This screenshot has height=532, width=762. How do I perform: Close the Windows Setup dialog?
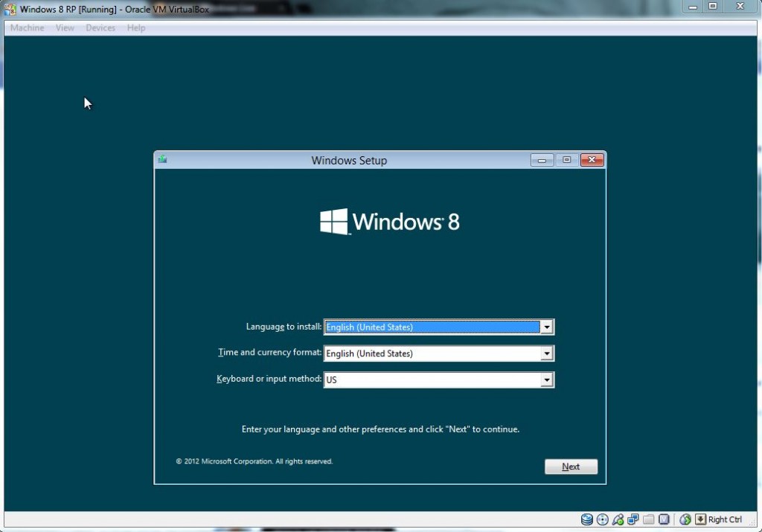click(x=592, y=160)
